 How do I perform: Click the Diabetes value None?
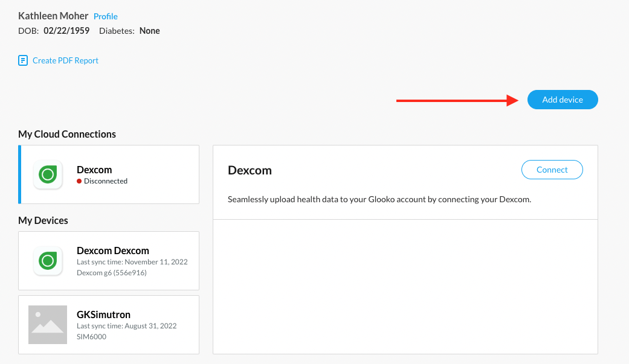pos(150,31)
